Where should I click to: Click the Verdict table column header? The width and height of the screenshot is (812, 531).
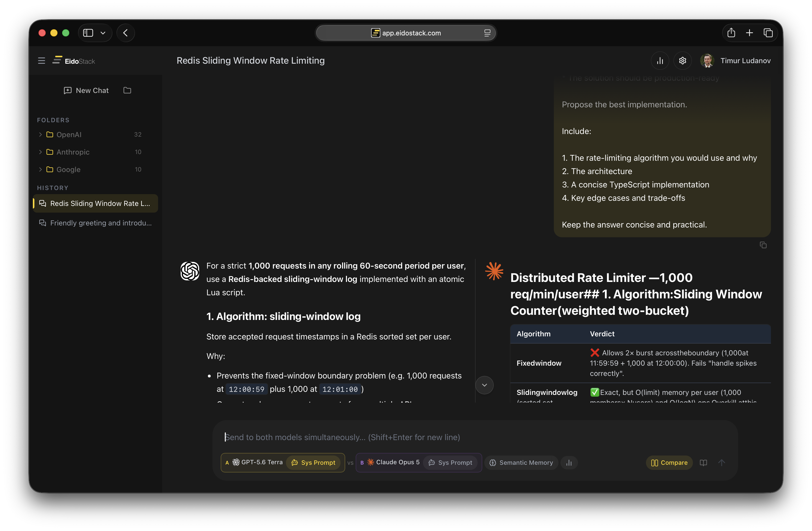602,334
